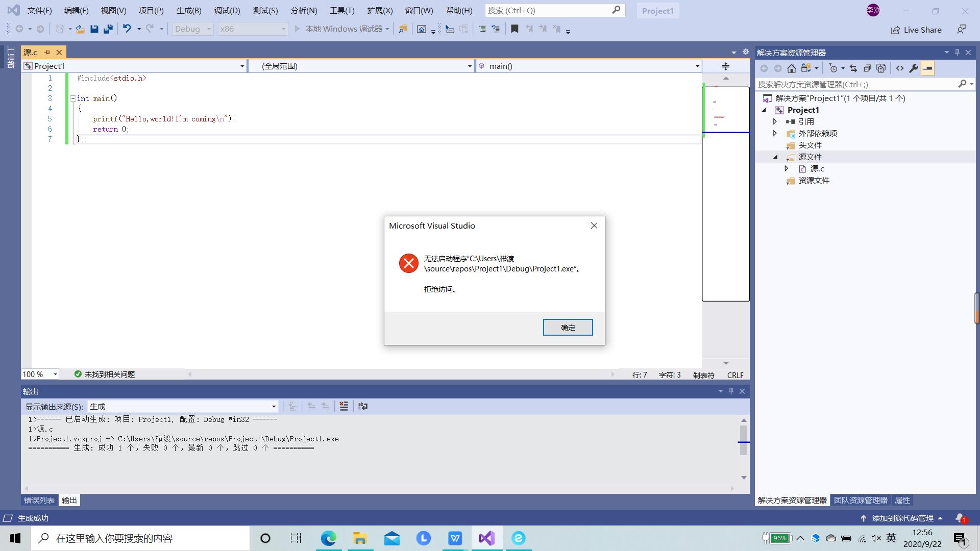The width and height of the screenshot is (980, 551).
Task: Pin the 源.c editor tab
Action: [x=47, y=52]
